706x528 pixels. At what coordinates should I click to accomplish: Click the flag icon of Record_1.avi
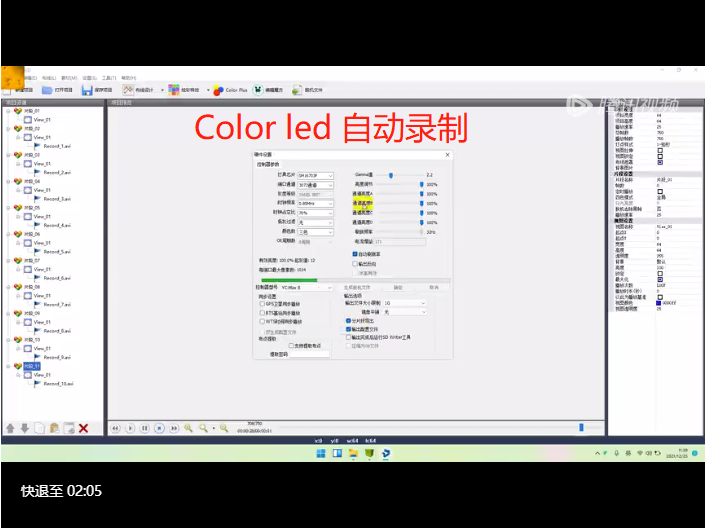[x=37, y=146]
